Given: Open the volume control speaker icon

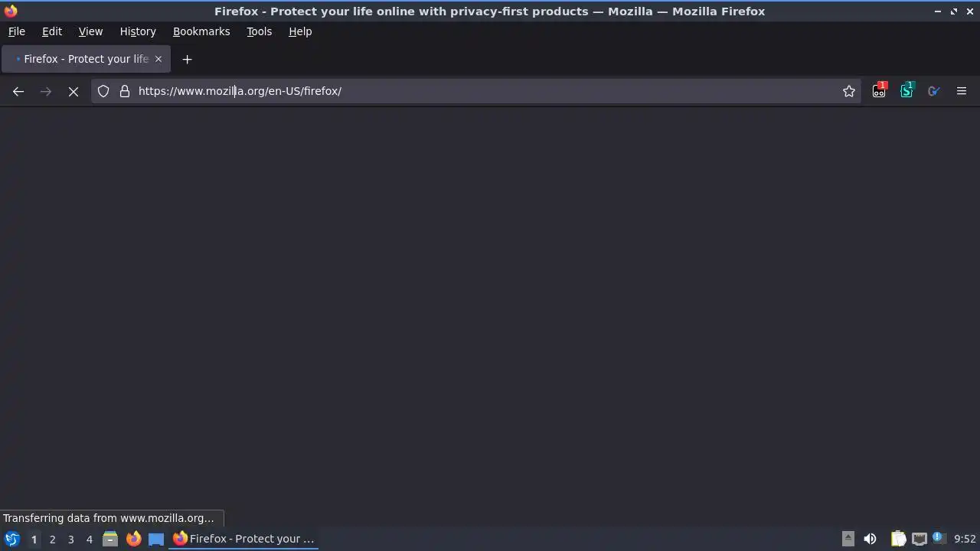Looking at the screenshot, I should [870, 539].
